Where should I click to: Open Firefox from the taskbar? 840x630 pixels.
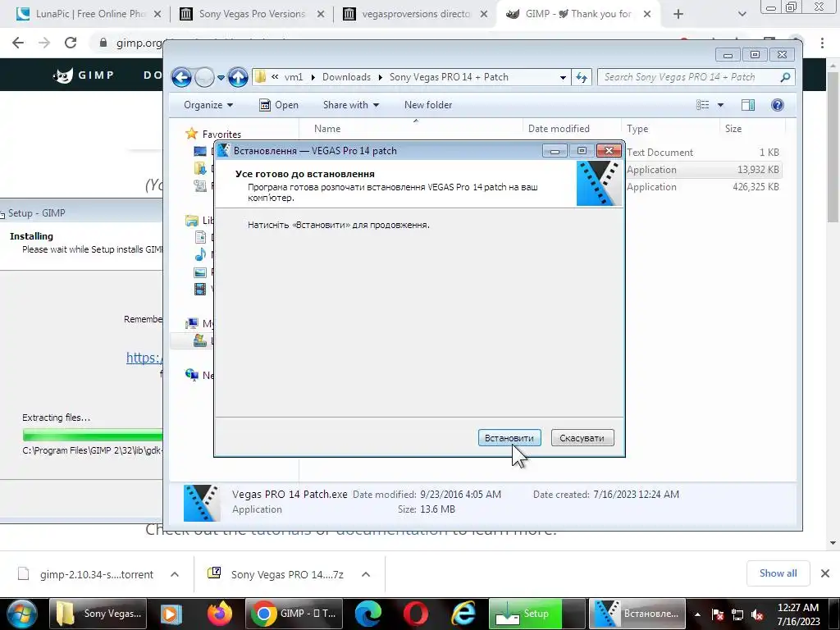[x=220, y=614]
